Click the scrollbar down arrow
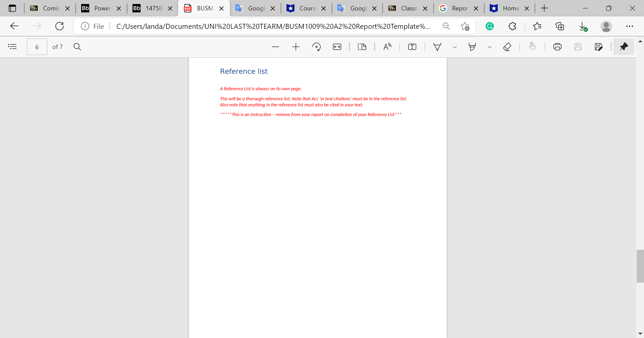Viewport: 644px width, 338px height. pyautogui.click(x=640, y=334)
